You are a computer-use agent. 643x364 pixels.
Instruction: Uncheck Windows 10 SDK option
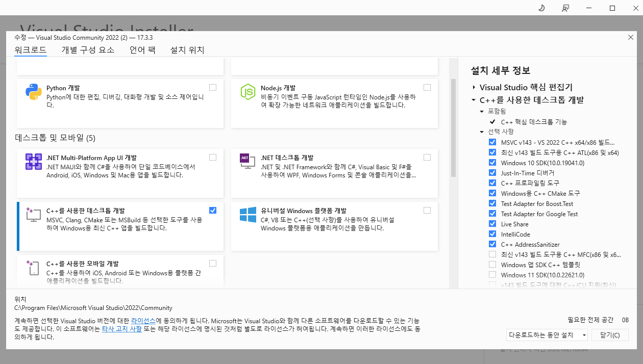(492, 163)
